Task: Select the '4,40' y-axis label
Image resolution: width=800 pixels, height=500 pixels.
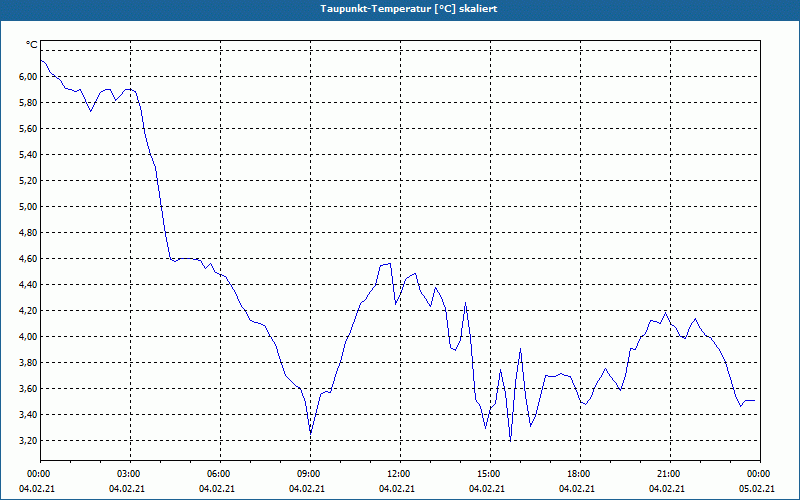Action: (x=29, y=285)
